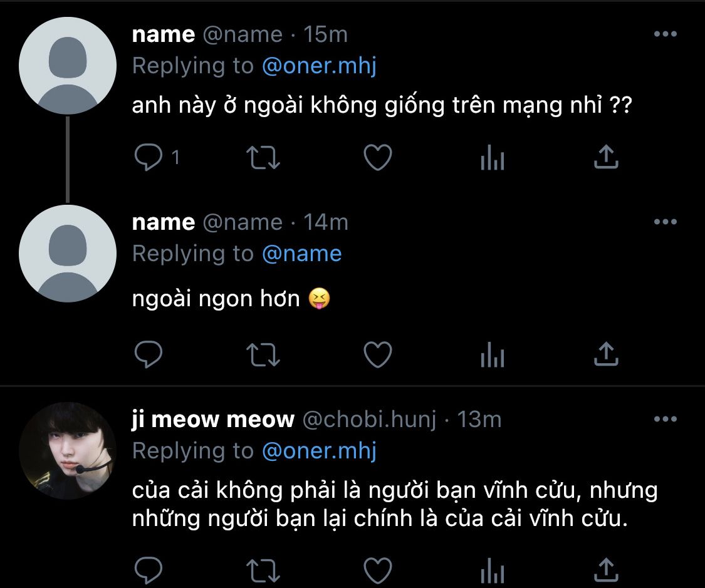Image resolution: width=705 pixels, height=588 pixels.
Task: View analytics for 'ngoài ngon hơn' tweet
Action: 492,356
